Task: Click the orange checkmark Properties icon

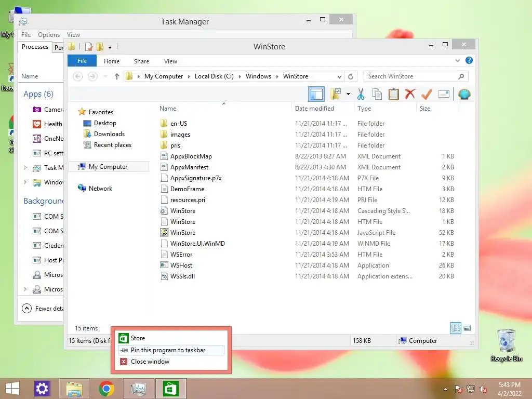Action: (427, 94)
